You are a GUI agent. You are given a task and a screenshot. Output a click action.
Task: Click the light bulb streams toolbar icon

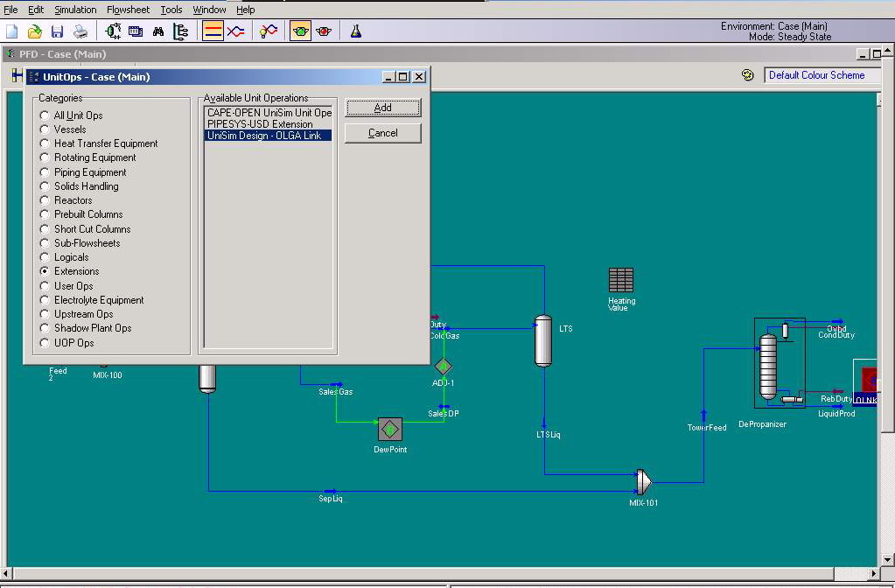pos(269,31)
